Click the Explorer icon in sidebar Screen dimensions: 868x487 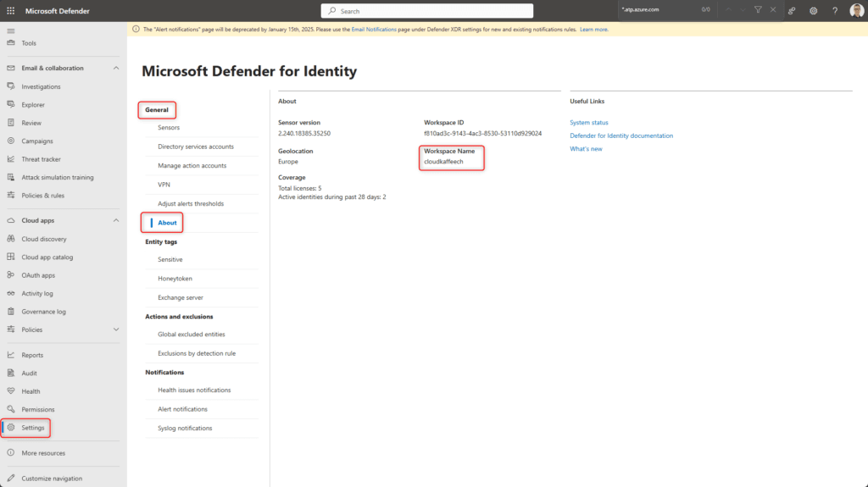click(11, 104)
